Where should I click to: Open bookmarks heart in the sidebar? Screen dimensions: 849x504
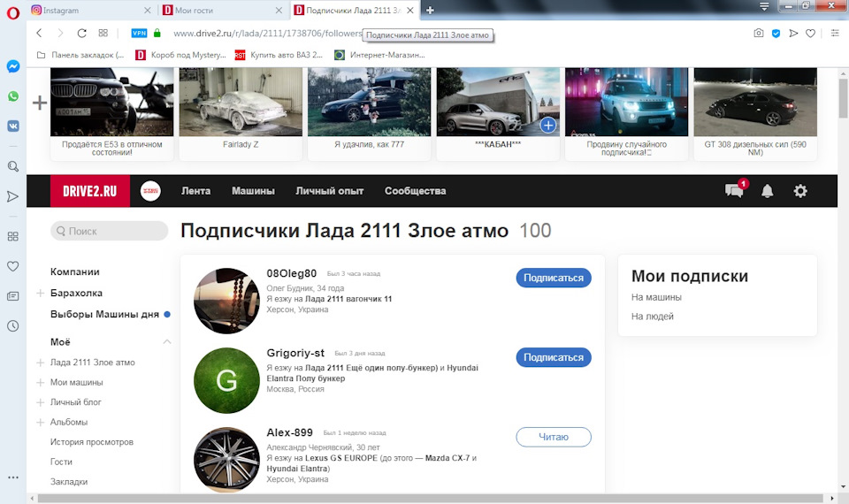coord(13,266)
